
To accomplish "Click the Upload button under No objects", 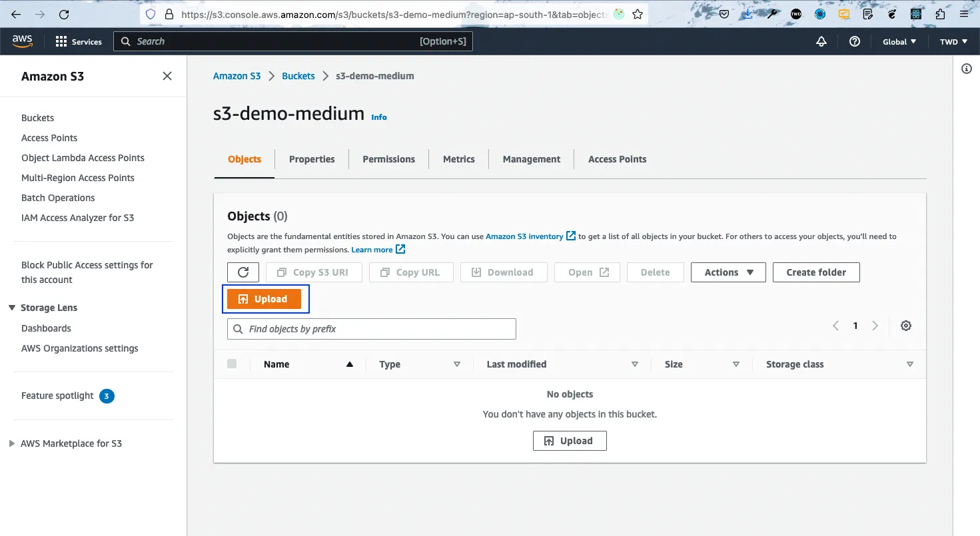I will pyautogui.click(x=570, y=441).
